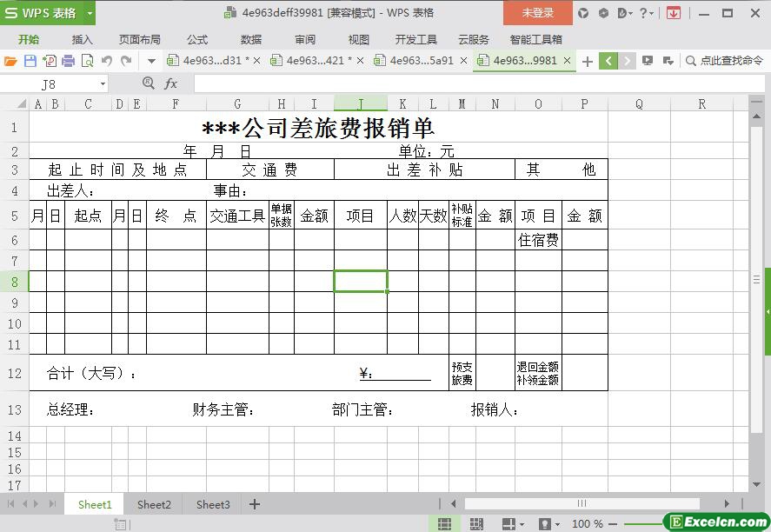Open the 插入 ribbon tab
The width and height of the screenshot is (771, 532).
tap(82, 39)
